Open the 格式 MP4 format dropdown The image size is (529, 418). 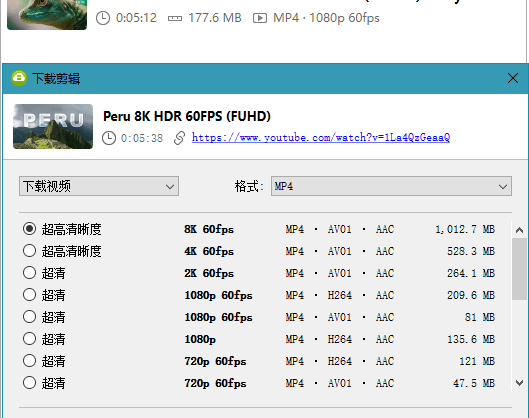(391, 186)
